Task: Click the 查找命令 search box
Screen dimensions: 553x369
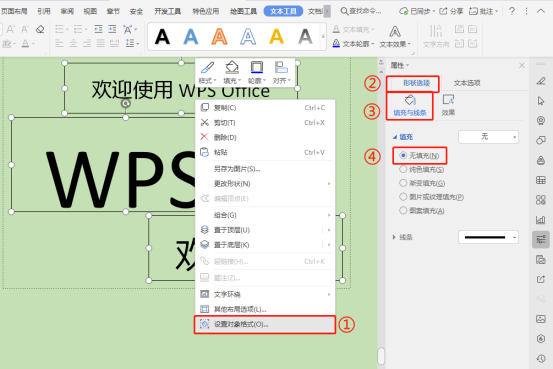Action: point(361,11)
